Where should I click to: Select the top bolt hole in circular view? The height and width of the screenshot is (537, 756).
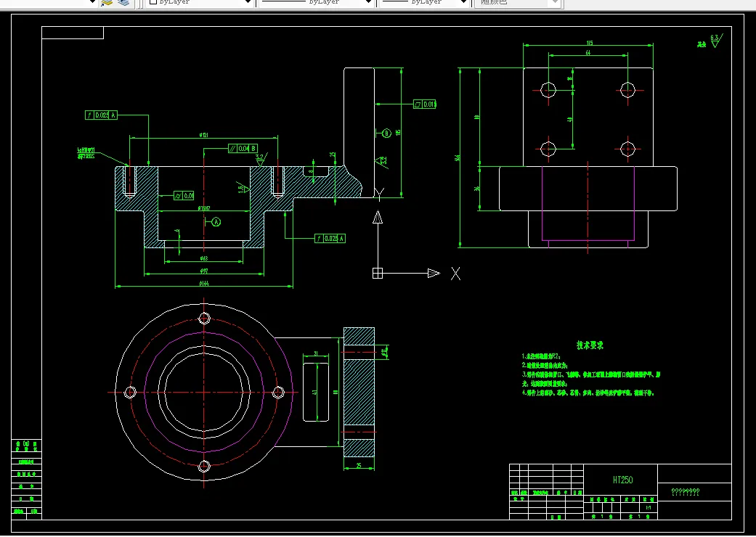(x=204, y=319)
